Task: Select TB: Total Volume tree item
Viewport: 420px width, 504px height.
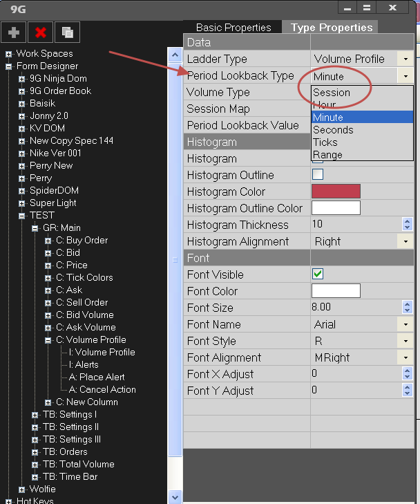Action: click(78, 464)
